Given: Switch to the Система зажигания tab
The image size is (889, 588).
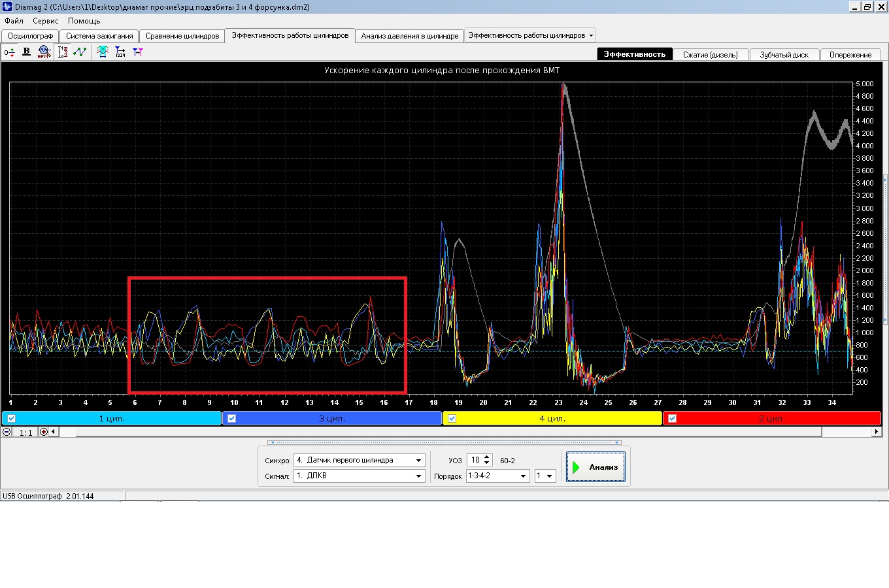Looking at the screenshot, I should tap(99, 36).
